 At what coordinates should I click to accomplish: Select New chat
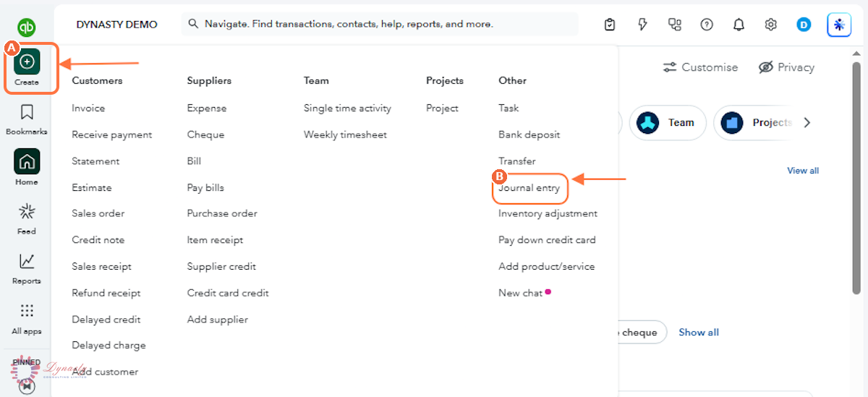point(520,293)
